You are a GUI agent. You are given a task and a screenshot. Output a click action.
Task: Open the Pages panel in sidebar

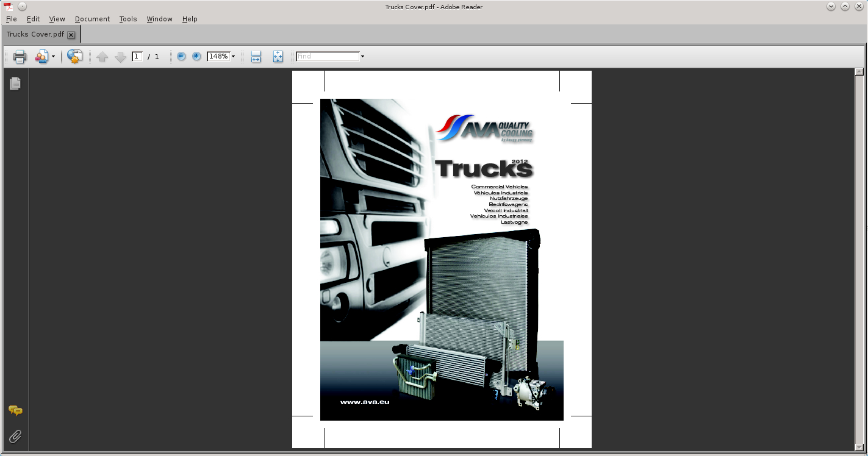15,83
